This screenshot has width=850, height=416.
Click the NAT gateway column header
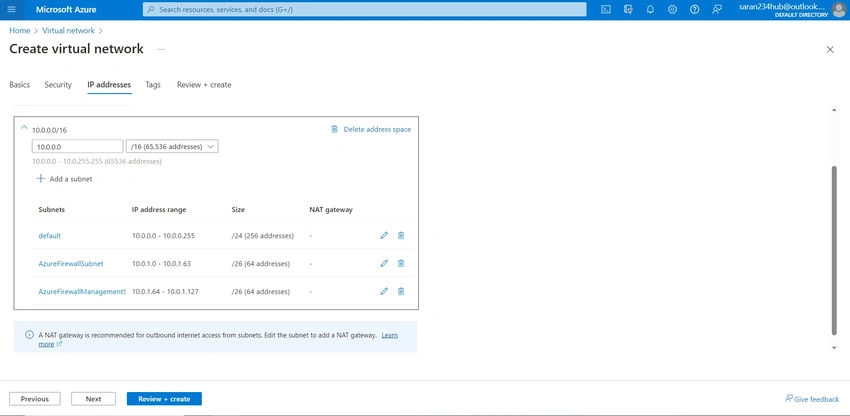[x=331, y=209]
